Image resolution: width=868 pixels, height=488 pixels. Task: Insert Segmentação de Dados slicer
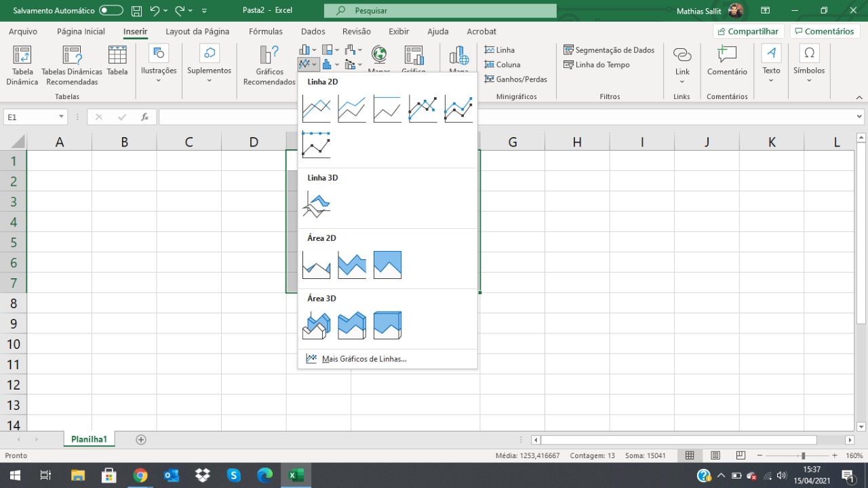tap(609, 50)
